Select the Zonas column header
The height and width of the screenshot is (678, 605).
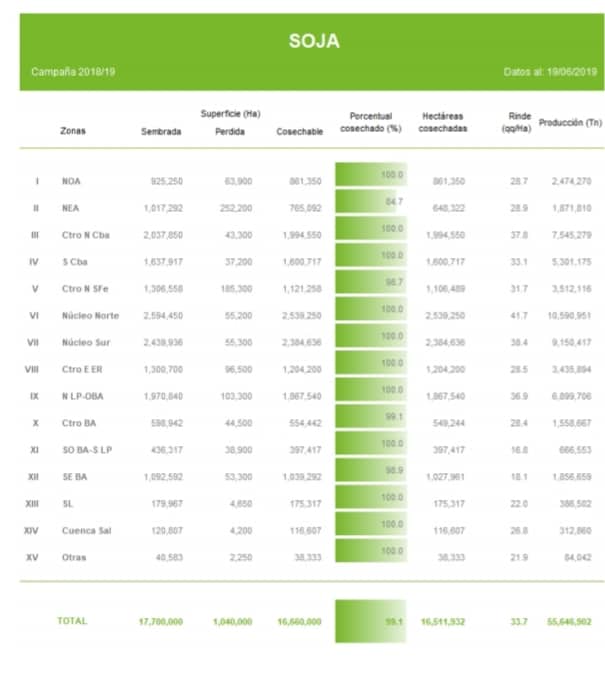pos(73,131)
